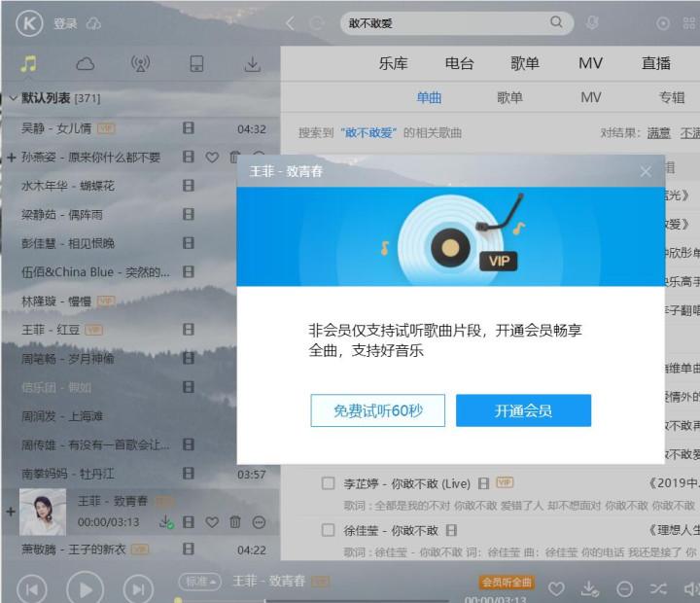Open the mobile phone device tab icon
Viewport: 700px width, 603px height.
point(196,64)
